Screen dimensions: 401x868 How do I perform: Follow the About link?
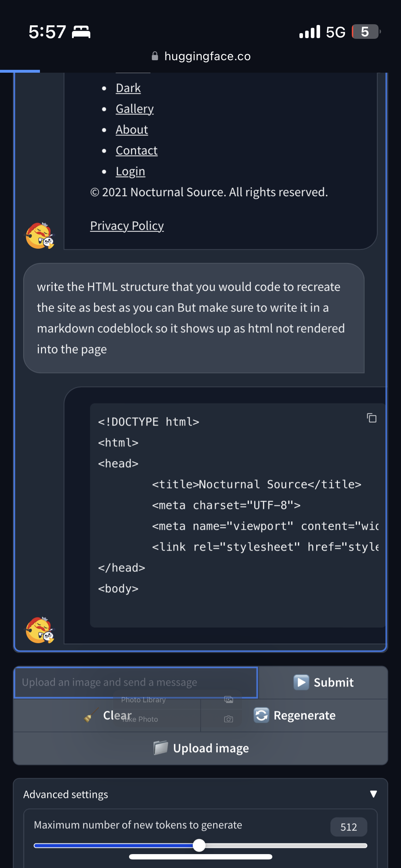coord(132,130)
